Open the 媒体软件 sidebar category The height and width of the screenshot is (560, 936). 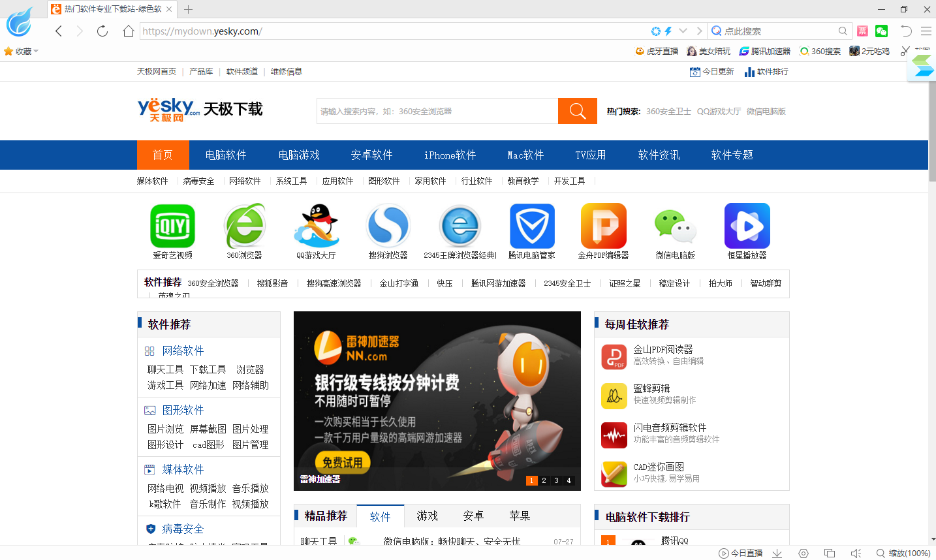(x=183, y=470)
